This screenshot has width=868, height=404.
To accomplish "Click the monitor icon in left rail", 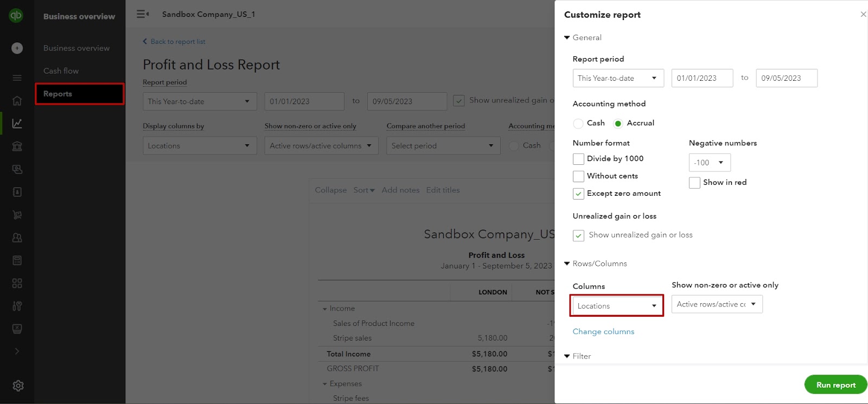I will 17,329.
